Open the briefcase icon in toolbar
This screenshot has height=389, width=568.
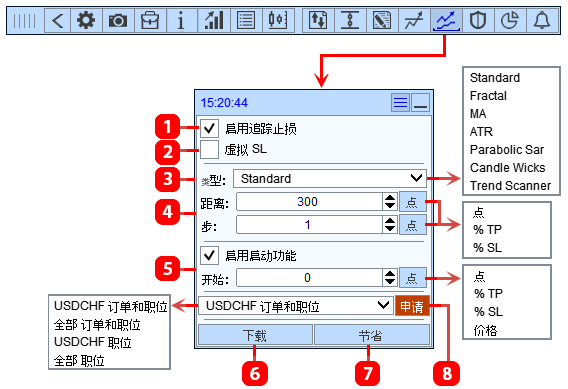(x=150, y=21)
